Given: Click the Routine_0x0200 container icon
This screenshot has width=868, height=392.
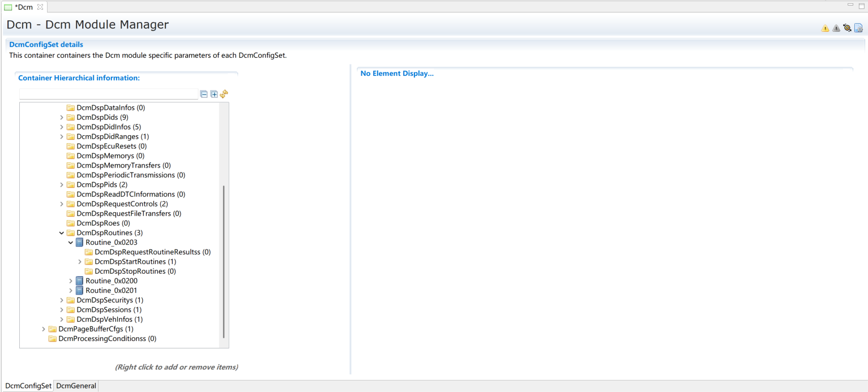Looking at the screenshot, I should [x=79, y=281].
